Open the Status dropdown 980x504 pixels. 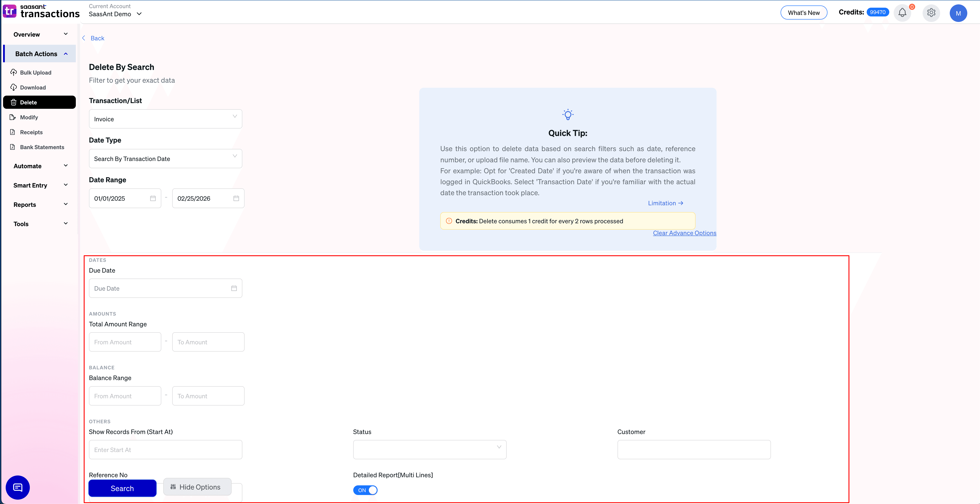pos(429,450)
